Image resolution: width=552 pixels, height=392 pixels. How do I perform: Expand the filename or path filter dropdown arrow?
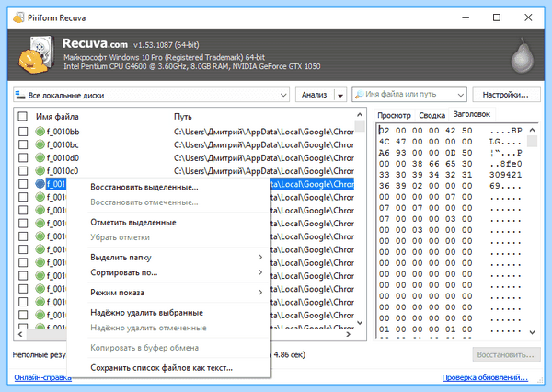click(x=461, y=95)
